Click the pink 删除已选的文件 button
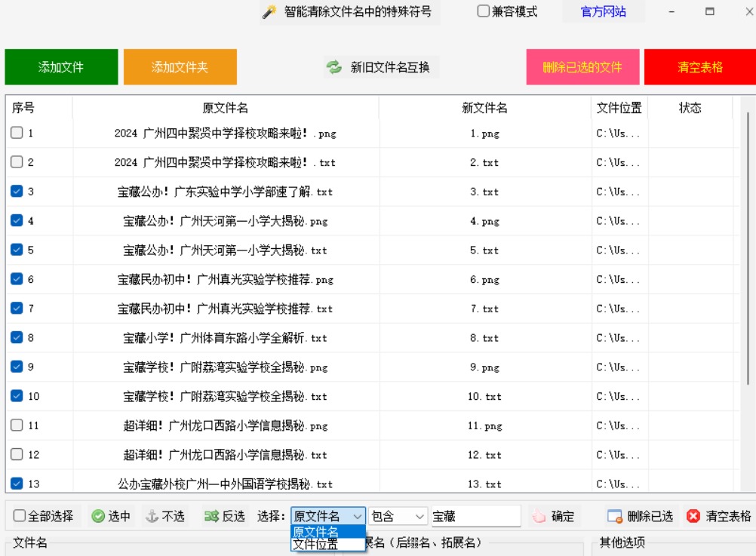The width and height of the screenshot is (756, 556). pyautogui.click(x=582, y=67)
